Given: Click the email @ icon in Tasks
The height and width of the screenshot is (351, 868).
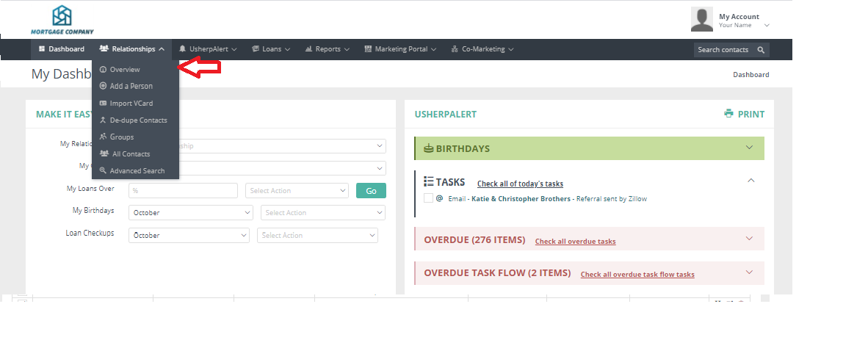Looking at the screenshot, I should click(x=439, y=198).
